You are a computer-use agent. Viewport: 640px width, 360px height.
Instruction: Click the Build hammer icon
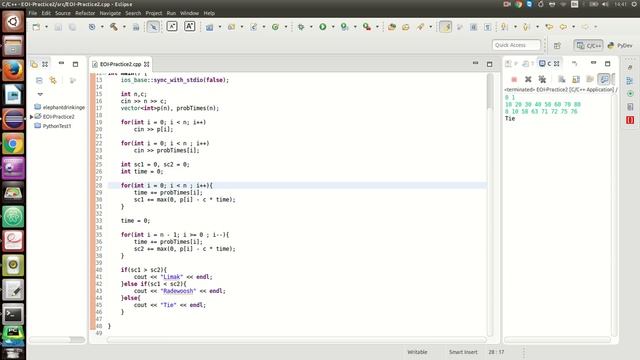113,27
